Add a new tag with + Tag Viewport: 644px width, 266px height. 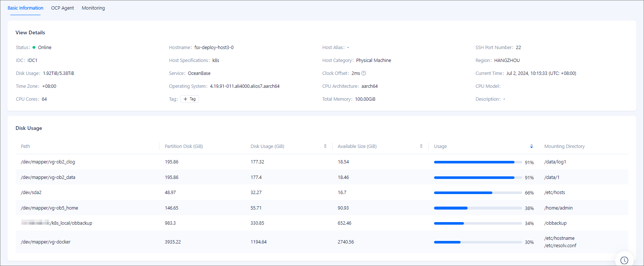(190, 99)
